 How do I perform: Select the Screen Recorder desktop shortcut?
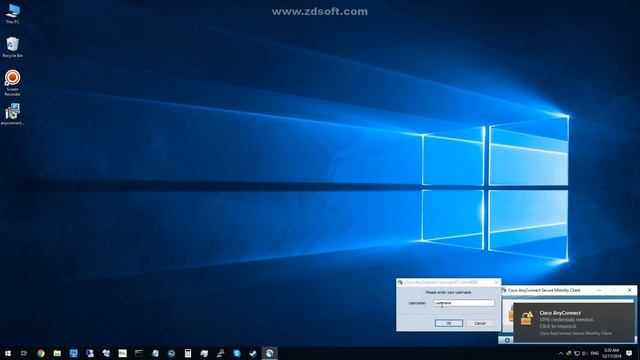(x=12, y=83)
